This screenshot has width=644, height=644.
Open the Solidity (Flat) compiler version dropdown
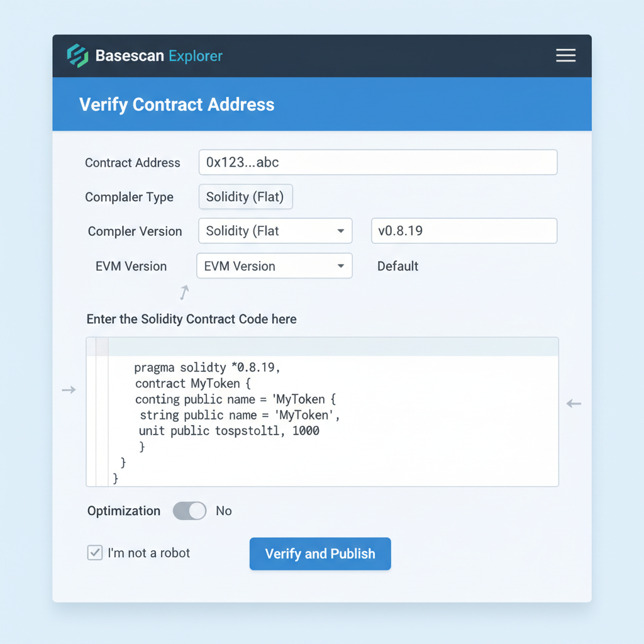point(275,231)
